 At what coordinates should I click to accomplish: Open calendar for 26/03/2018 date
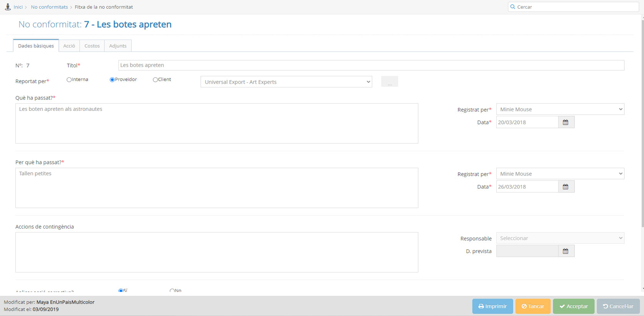tap(566, 187)
